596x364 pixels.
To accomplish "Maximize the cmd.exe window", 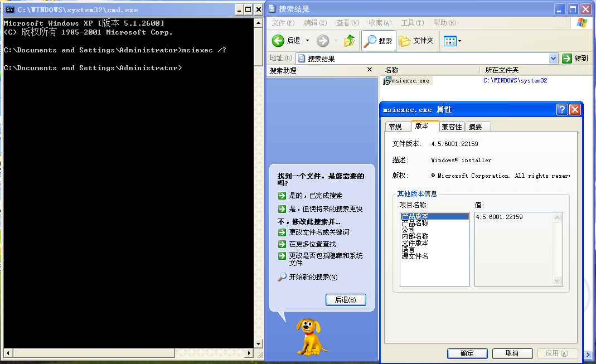I will (x=249, y=10).
